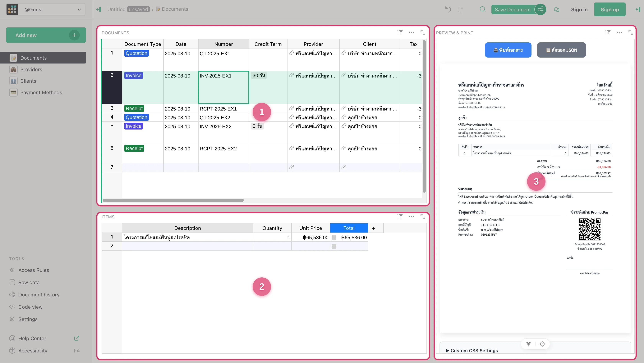Click the share icon next to Save Document

point(540,10)
